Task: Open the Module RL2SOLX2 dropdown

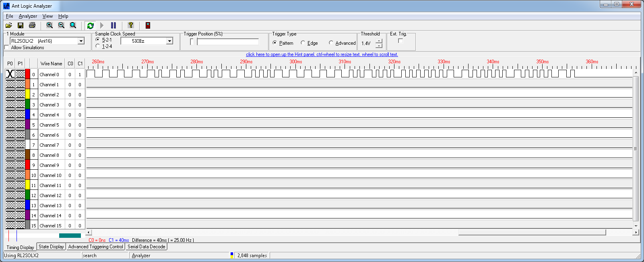Action: (81, 41)
